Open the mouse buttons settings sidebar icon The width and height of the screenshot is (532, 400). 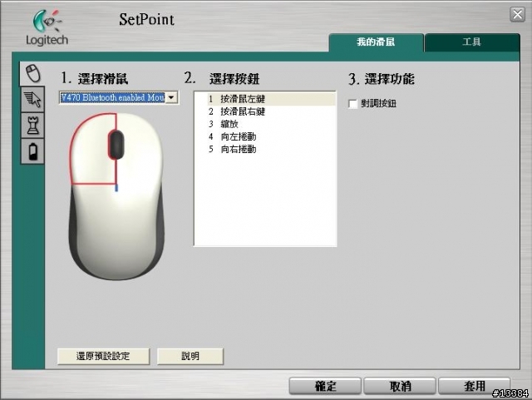pyautogui.click(x=32, y=73)
